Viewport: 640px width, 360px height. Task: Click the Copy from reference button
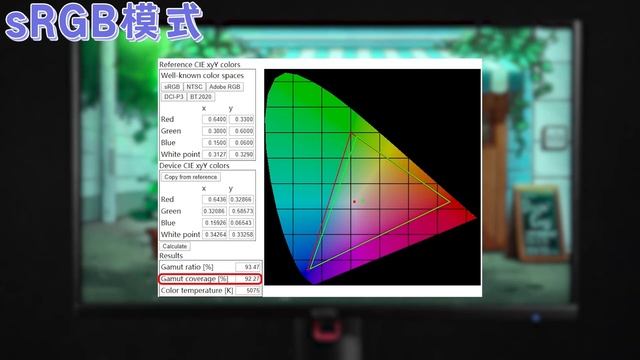(191, 177)
